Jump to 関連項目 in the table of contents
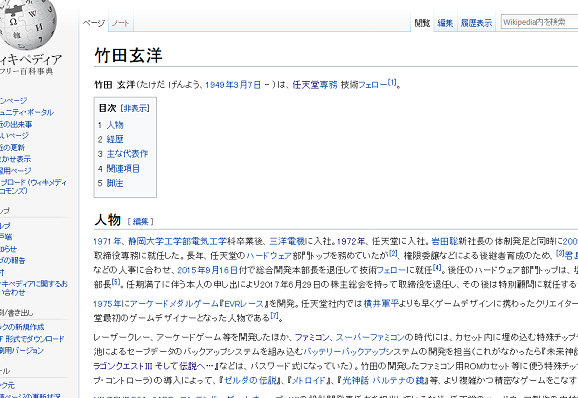The height and width of the screenshot is (398, 578). pos(123,169)
